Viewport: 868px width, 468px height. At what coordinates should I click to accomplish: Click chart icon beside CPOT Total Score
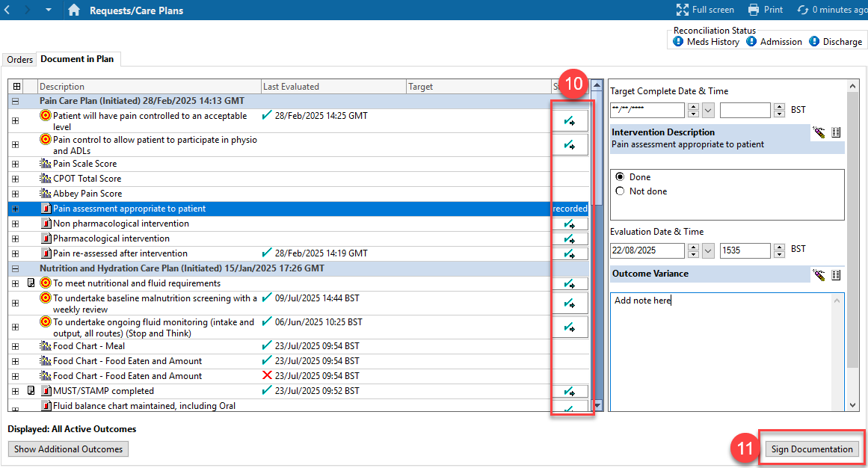pos(46,179)
